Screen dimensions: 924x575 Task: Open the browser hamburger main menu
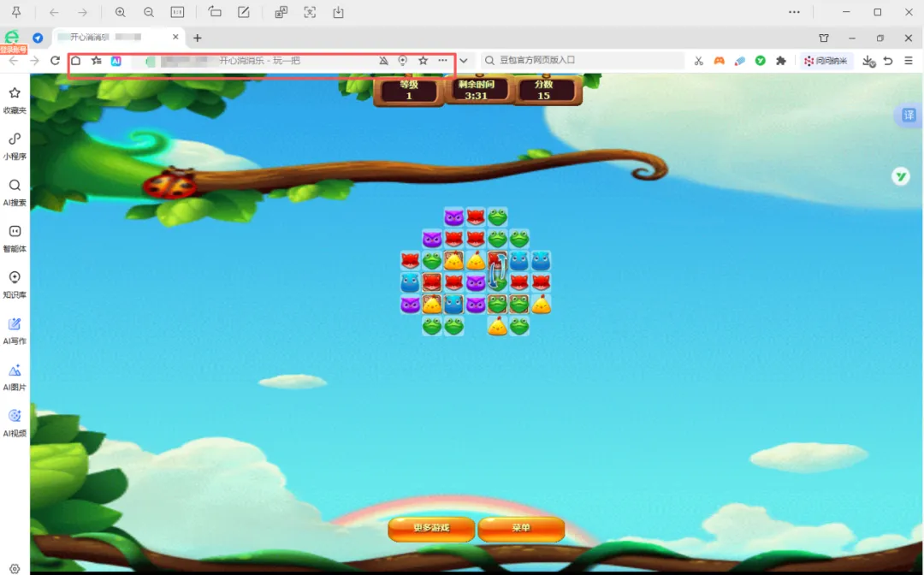click(x=909, y=61)
